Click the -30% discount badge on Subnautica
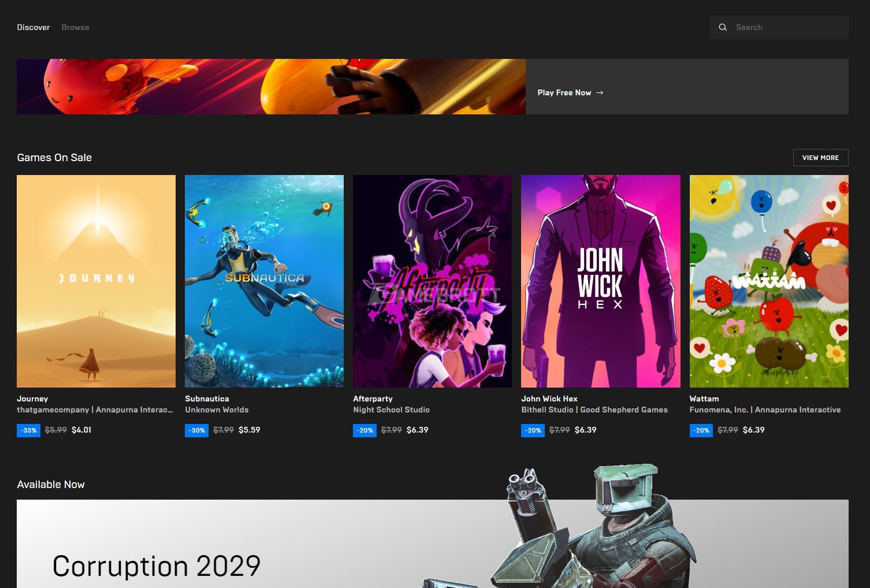 coord(197,430)
